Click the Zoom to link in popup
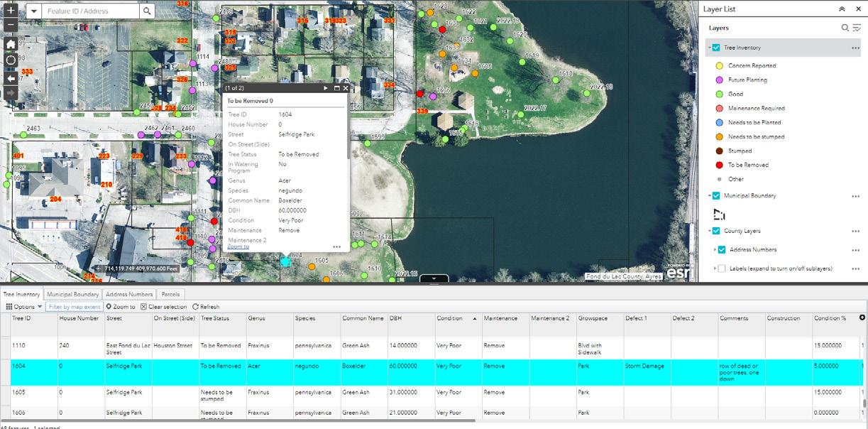Screen dimensions: 868x429 coord(238,246)
